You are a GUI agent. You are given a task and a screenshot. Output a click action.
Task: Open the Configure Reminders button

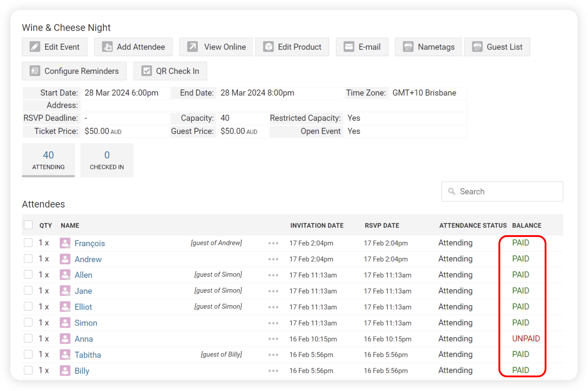coord(74,71)
